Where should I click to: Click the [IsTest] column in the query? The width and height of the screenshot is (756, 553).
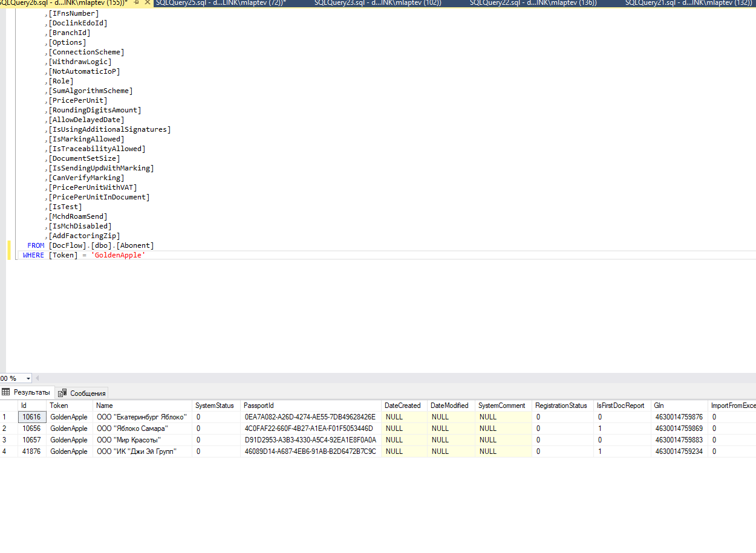coord(65,207)
